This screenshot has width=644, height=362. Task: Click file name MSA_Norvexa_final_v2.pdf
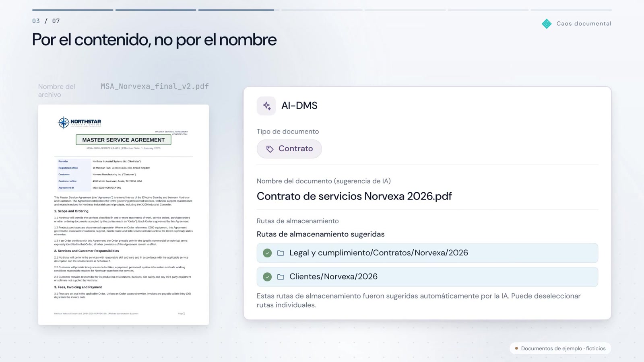(155, 86)
